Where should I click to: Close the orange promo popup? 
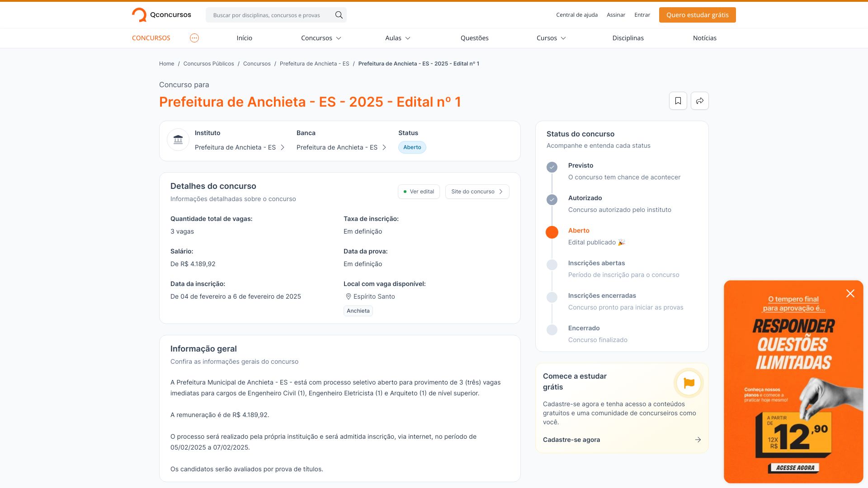(x=850, y=294)
